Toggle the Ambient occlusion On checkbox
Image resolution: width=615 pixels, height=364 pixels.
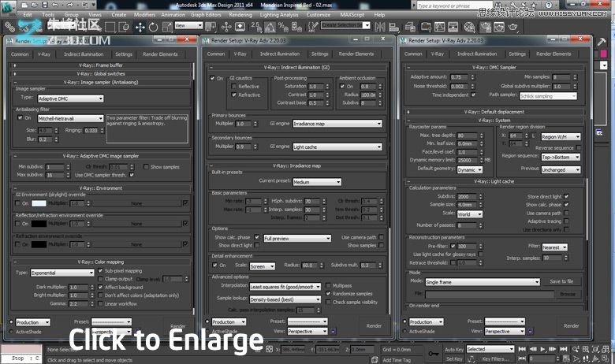[342, 86]
